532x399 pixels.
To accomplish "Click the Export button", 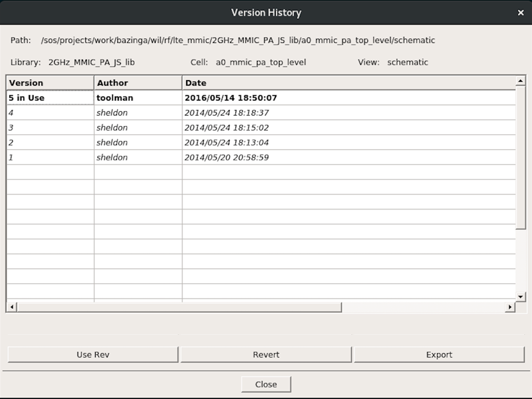I will point(439,354).
